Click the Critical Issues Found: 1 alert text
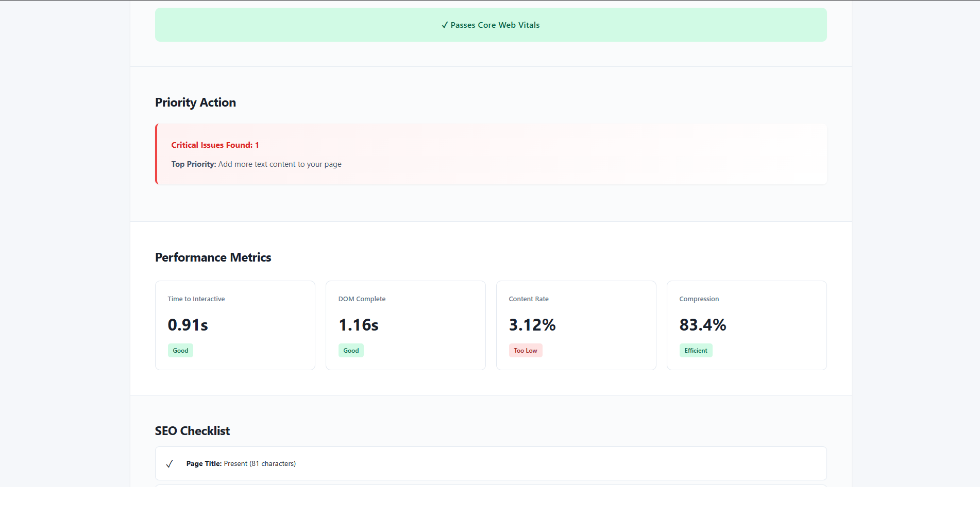This screenshot has height=519, width=980. click(x=215, y=145)
